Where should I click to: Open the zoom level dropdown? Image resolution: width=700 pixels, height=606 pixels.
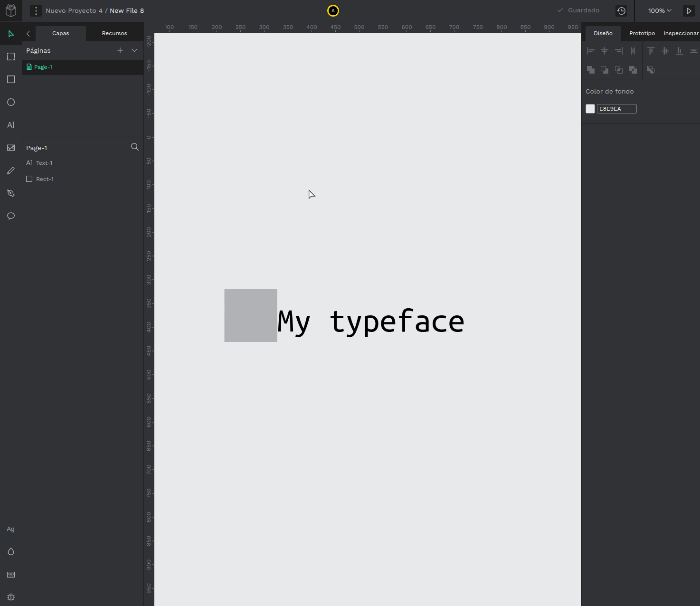[x=659, y=10]
